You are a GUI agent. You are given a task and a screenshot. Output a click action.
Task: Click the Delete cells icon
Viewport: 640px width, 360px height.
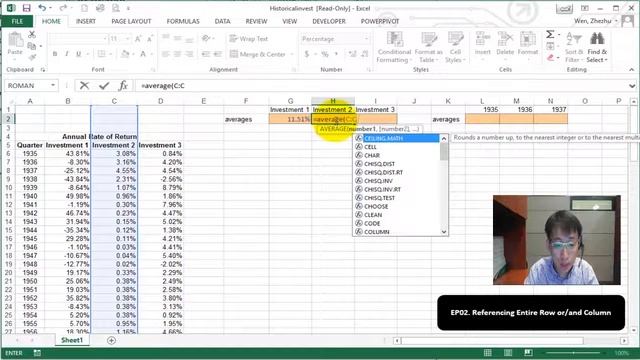tap(505, 40)
